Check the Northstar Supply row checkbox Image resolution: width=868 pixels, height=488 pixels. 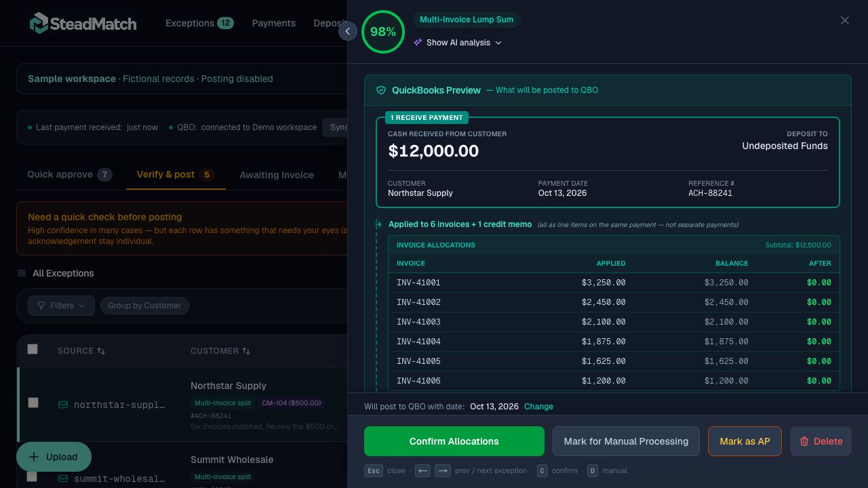pyautogui.click(x=33, y=403)
